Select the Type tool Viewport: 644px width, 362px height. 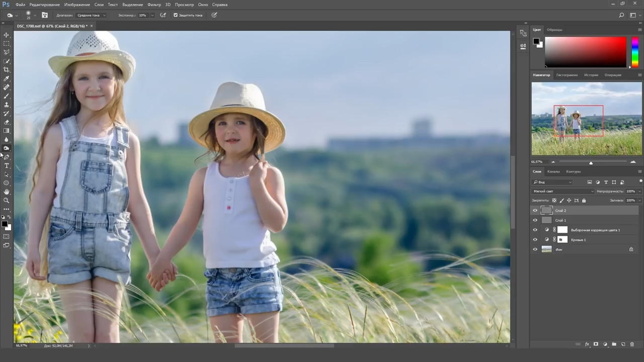[7, 165]
